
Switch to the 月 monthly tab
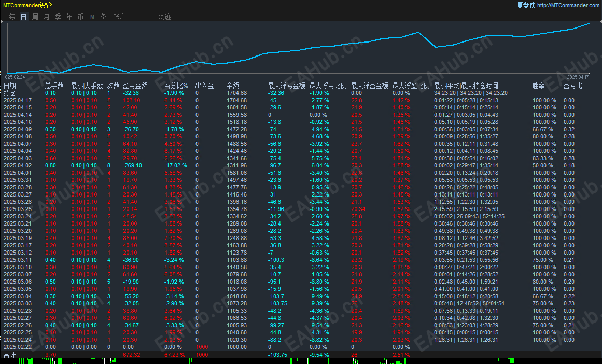tap(47, 17)
